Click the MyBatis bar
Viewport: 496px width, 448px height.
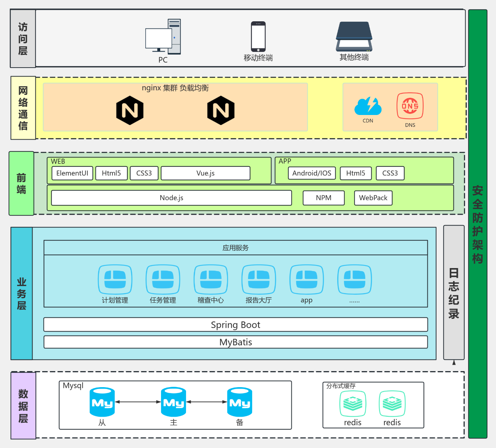click(235, 342)
